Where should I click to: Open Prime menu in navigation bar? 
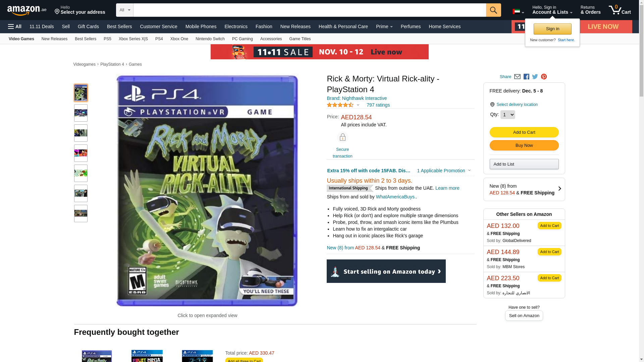coord(384,26)
